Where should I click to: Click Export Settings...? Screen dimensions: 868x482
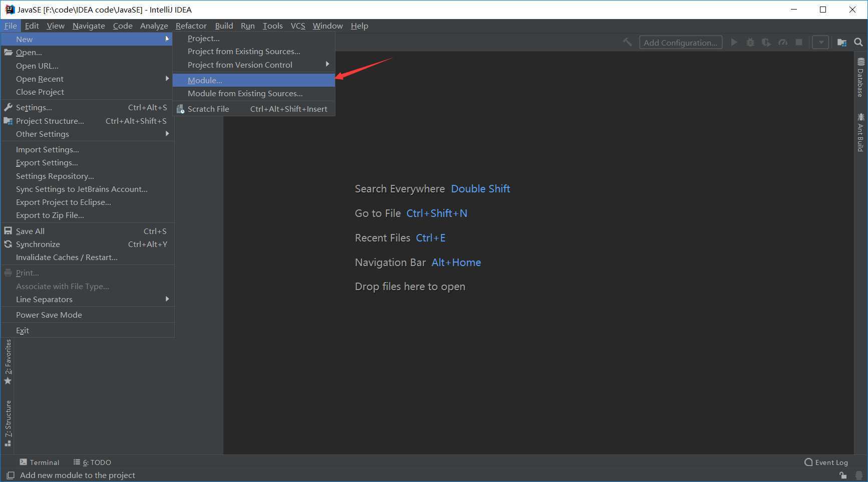(87, 162)
